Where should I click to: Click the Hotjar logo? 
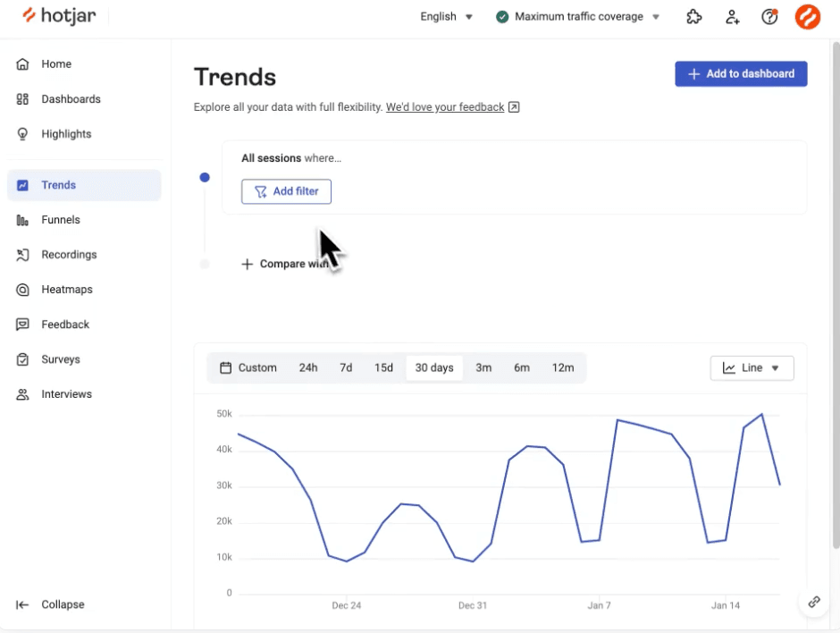pos(59,16)
